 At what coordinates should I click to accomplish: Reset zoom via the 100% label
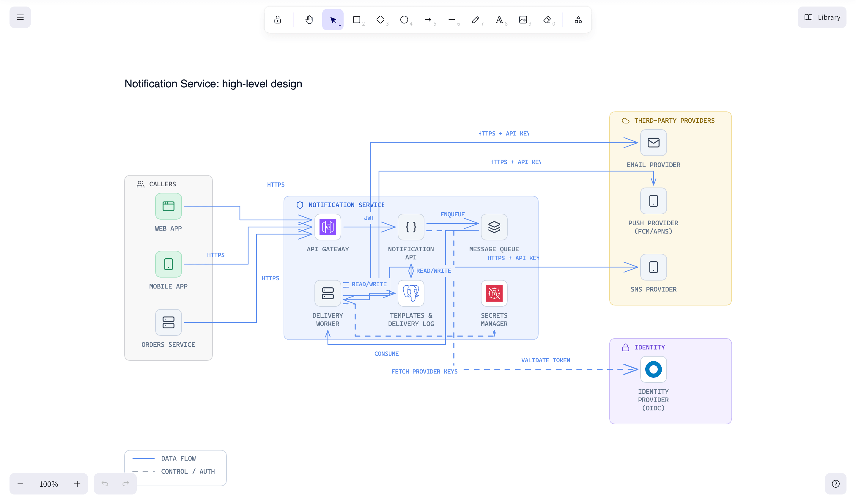tap(48, 484)
